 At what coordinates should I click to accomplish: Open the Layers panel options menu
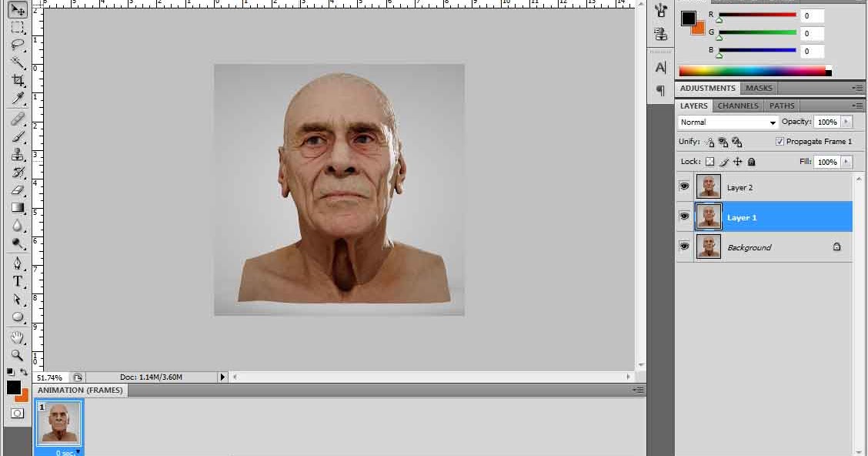(x=857, y=106)
